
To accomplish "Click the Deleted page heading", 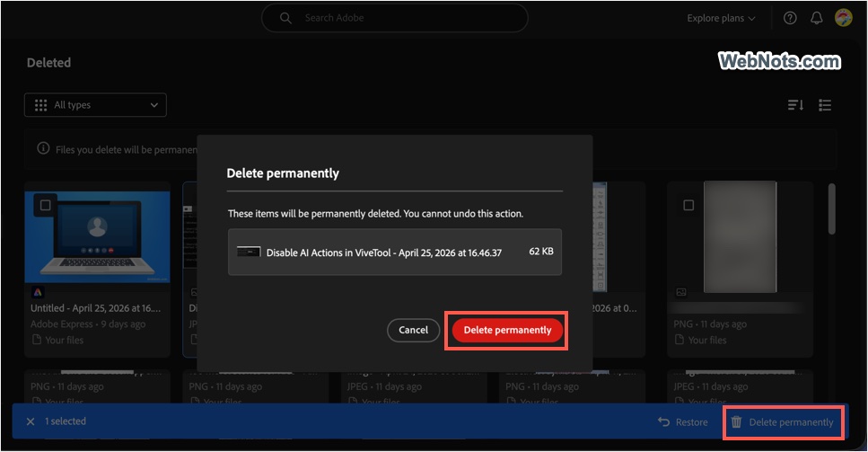I will click(x=48, y=63).
